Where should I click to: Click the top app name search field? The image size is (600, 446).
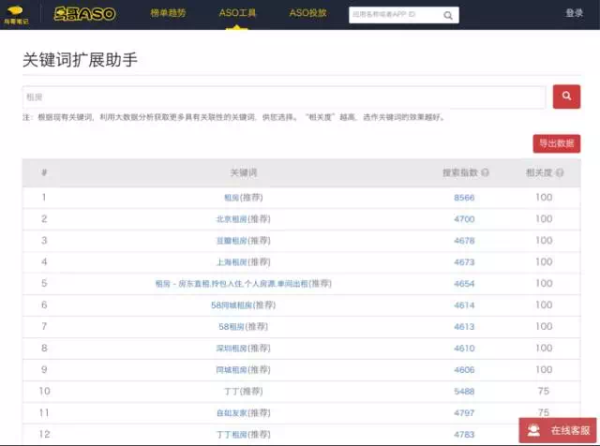[393, 15]
